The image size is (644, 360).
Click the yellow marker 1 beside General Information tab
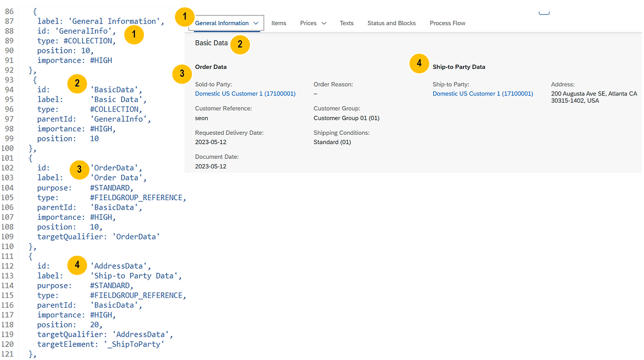185,17
